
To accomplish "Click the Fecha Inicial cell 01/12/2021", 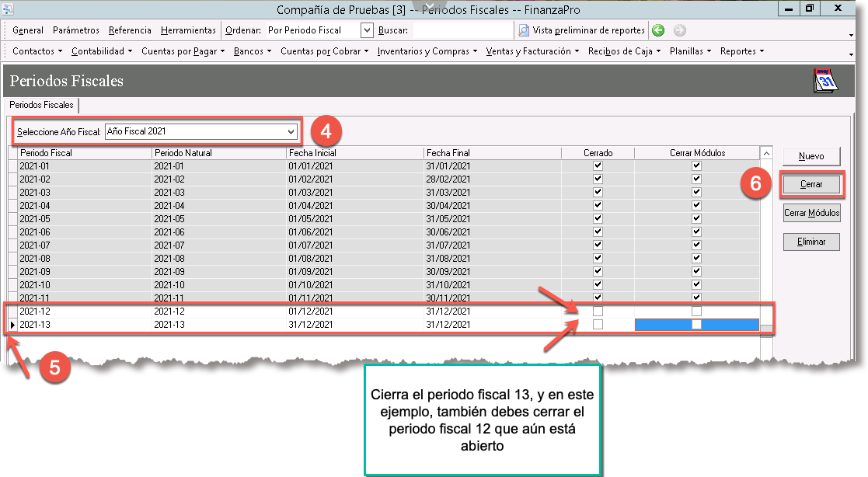I will [x=354, y=312].
